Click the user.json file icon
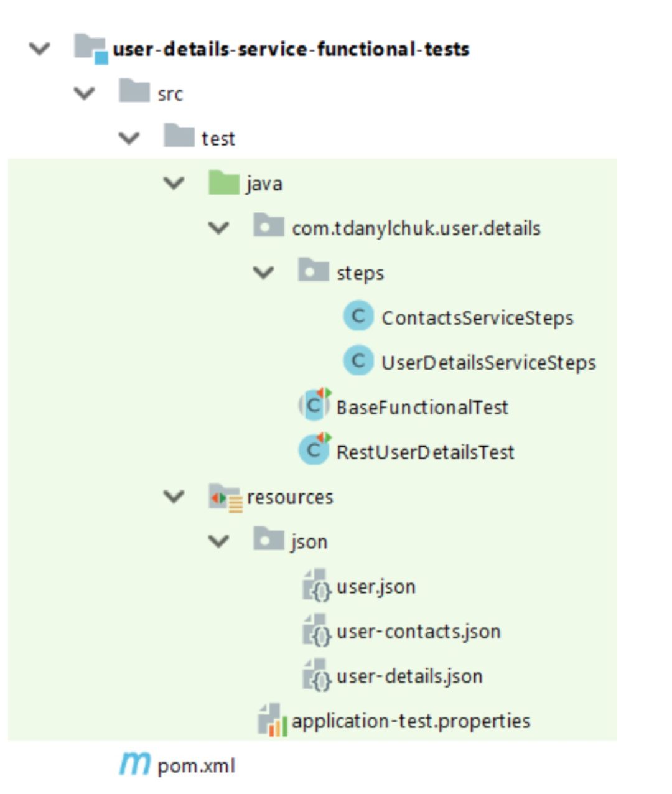Image resolution: width=672 pixels, height=794 pixels. point(316,586)
